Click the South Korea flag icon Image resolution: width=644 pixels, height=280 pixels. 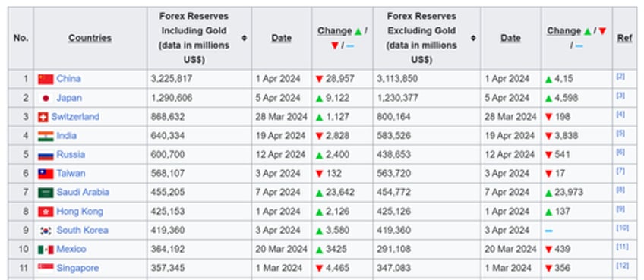coord(46,231)
